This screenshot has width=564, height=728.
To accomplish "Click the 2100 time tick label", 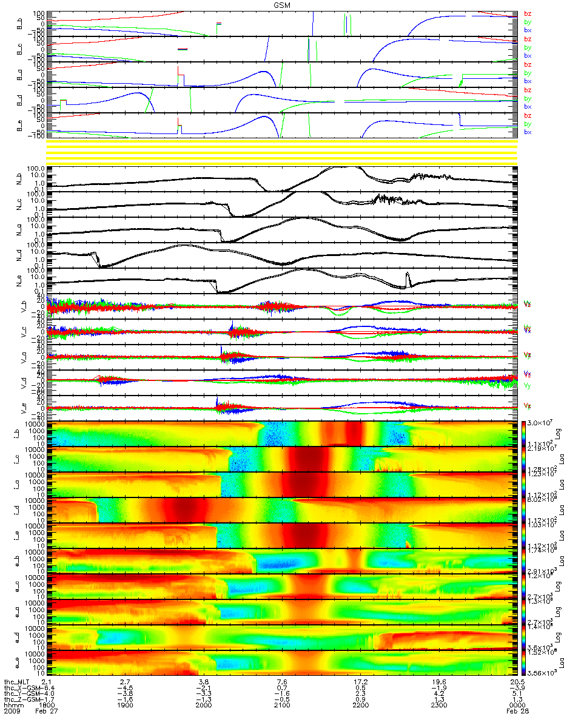I will click(x=282, y=706).
